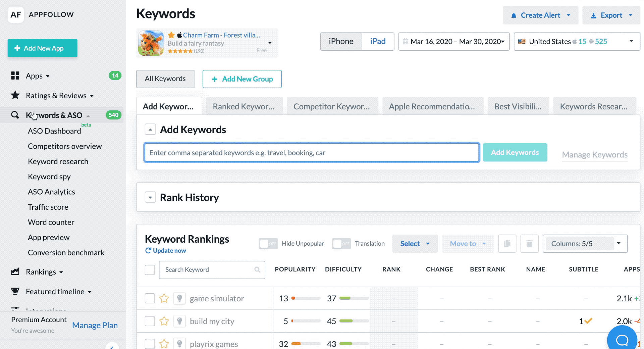
Task: Select the iPad device tab
Action: click(x=378, y=42)
